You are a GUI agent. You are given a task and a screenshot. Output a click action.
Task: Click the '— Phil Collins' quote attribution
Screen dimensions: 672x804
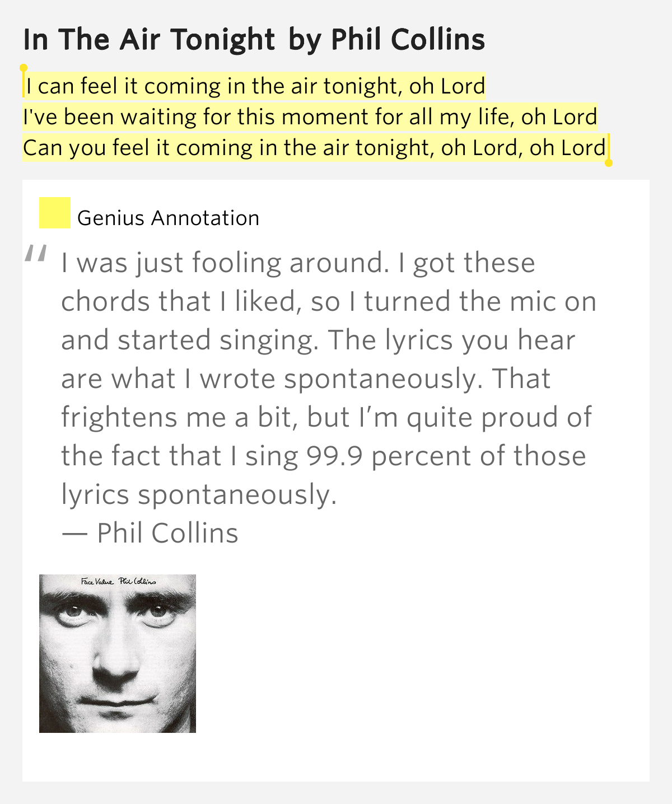(x=150, y=533)
